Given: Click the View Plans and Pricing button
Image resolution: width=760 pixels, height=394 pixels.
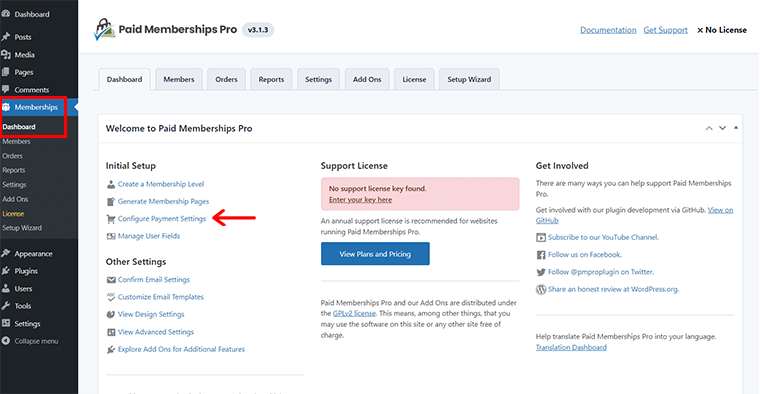Looking at the screenshot, I should (375, 254).
